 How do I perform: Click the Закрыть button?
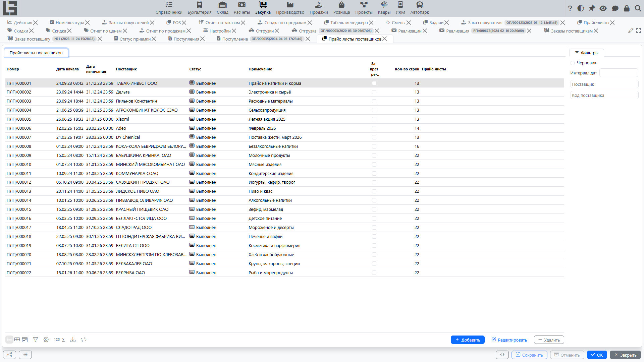[x=625, y=355]
